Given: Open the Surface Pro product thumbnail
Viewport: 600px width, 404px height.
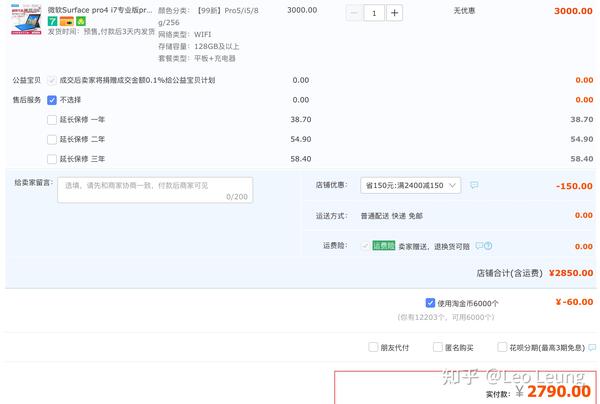Looking at the screenshot, I should [x=26, y=19].
